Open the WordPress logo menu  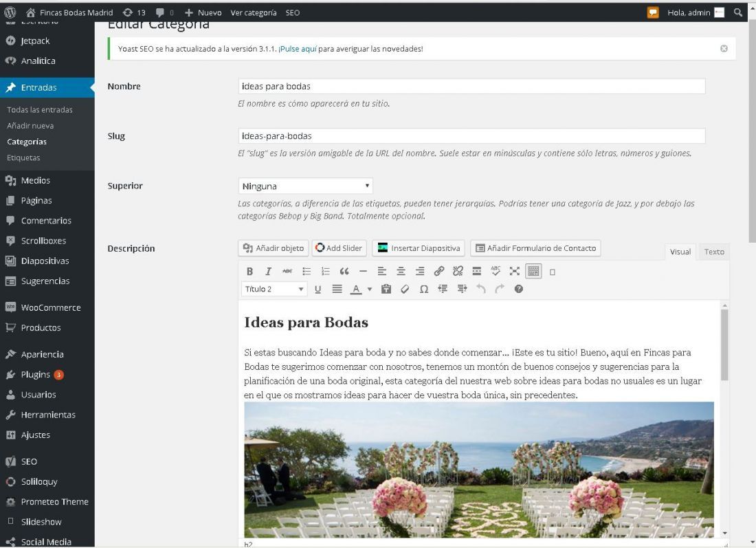tap(10, 12)
